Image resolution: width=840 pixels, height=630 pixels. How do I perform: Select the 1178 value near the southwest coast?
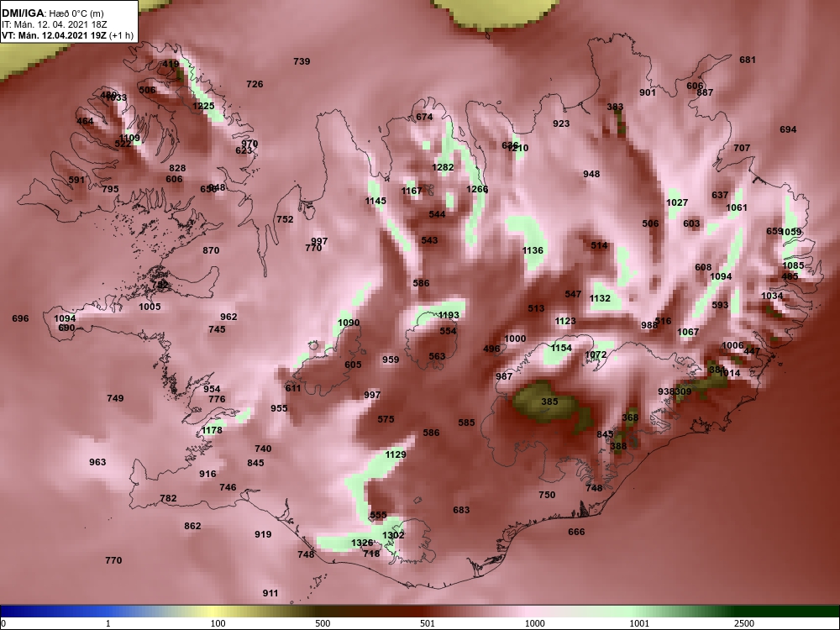pyautogui.click(x=213, y=430)
